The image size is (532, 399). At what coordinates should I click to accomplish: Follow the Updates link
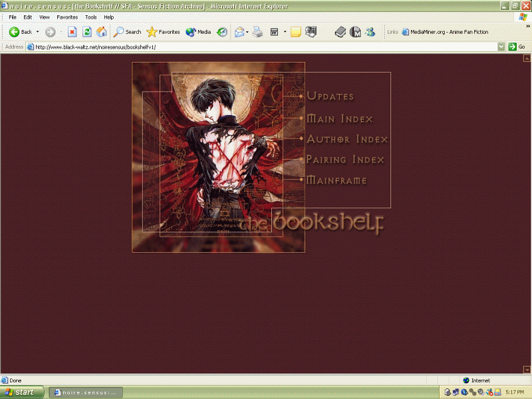pos(330,96)
